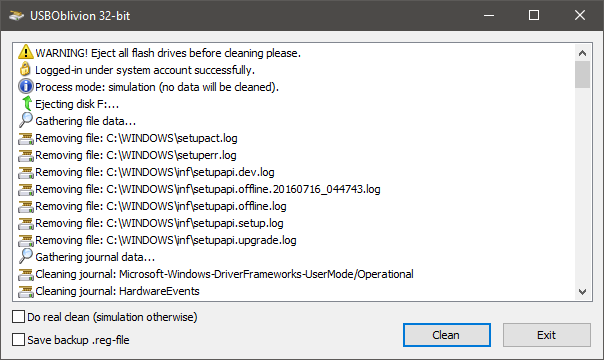Viewport: 604px width, 360px height.
Task: Click drive icon beside setupapi.offline.20160716_044743.log
Action: tap(26, 189)
